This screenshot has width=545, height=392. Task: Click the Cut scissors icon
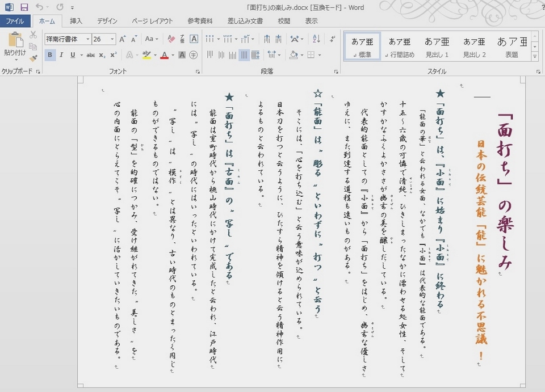point(33,35)
